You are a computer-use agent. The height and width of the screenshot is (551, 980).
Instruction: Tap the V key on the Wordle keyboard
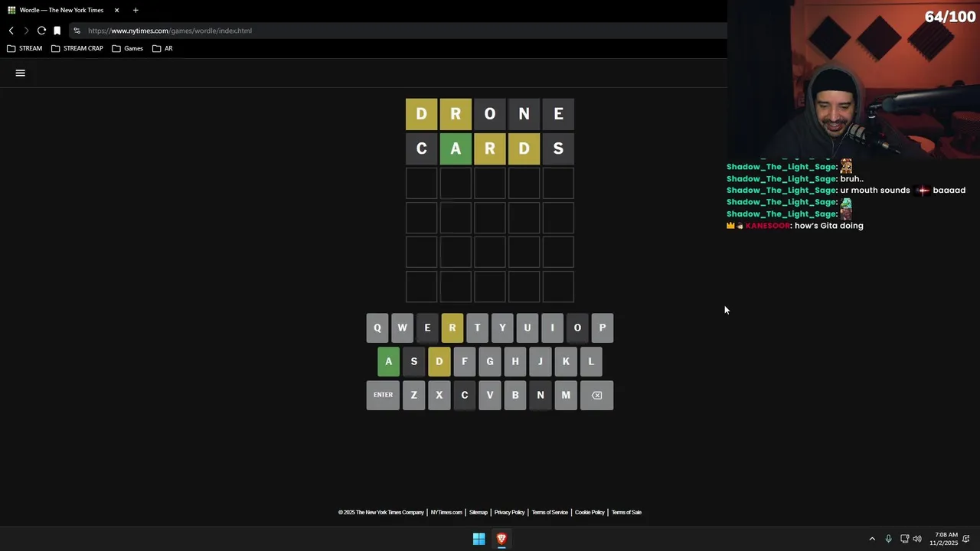490,395
